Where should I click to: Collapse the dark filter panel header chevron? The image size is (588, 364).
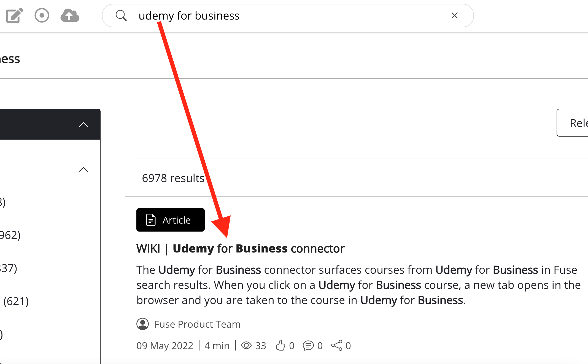tap(83, 124)
